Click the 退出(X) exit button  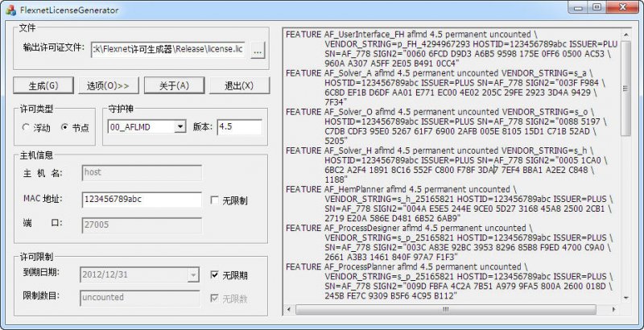pos(239,86)
